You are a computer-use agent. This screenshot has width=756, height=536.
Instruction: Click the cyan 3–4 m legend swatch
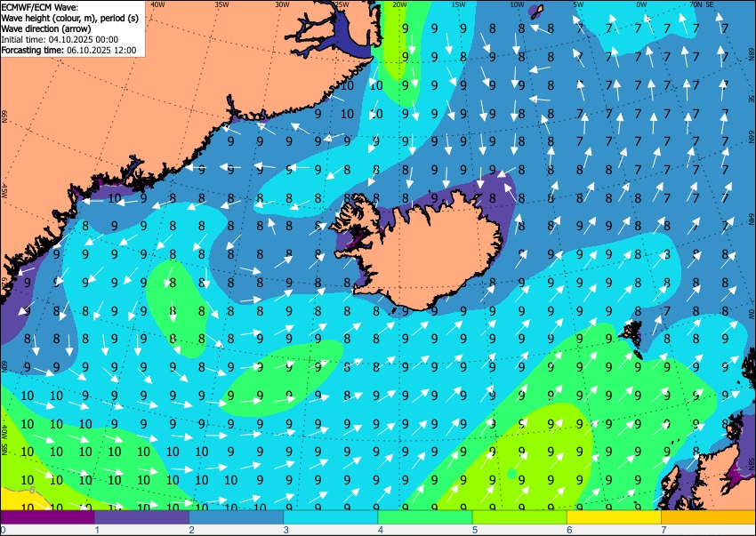click(x=331, y=517)
